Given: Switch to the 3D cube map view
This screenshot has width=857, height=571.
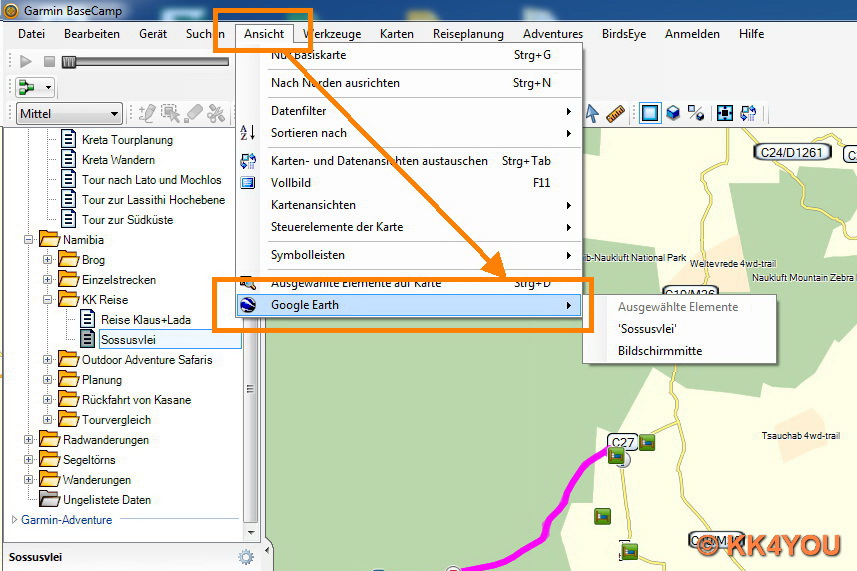Looking at the screenshot, I should (x=673, y=113).
